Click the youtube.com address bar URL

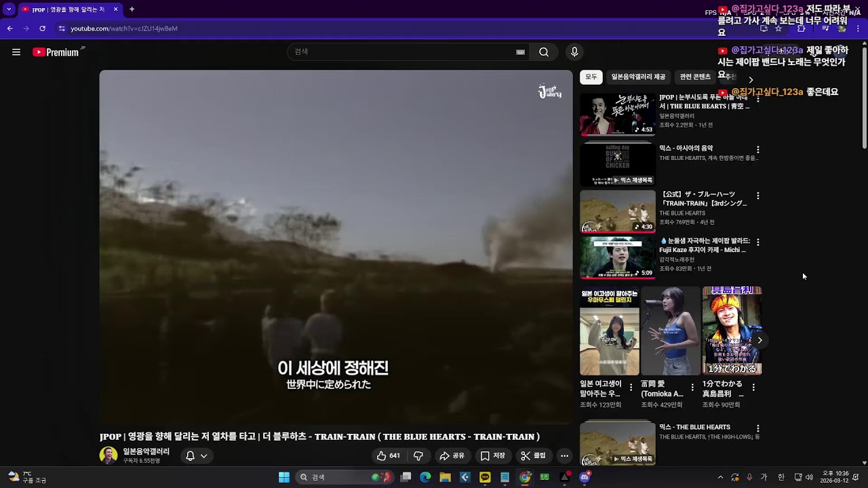(124, 28)
